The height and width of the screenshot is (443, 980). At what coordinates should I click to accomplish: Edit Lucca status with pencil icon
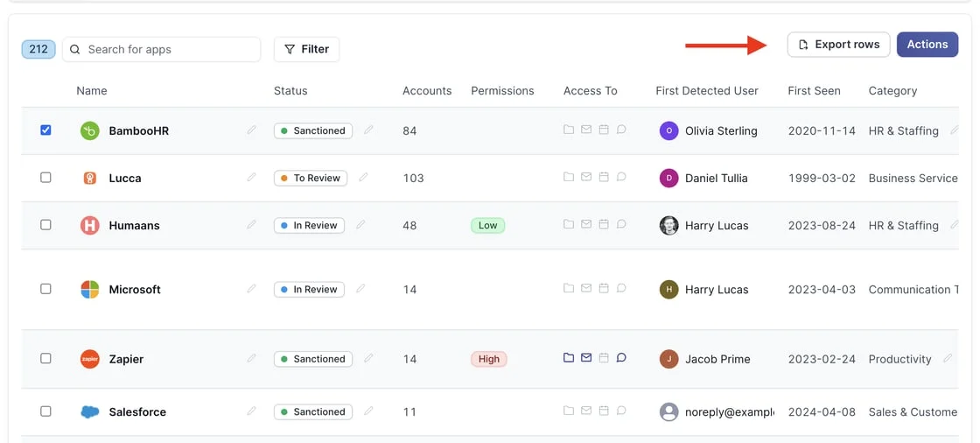point(363,177)
